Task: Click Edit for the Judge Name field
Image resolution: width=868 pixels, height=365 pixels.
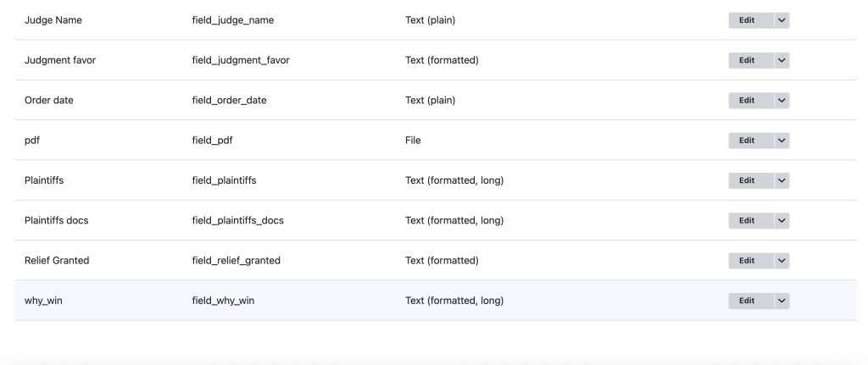Action: [x=747, y=20]
